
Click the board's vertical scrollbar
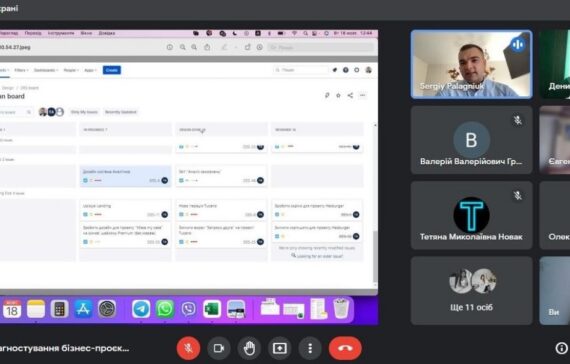click(375, 256)
